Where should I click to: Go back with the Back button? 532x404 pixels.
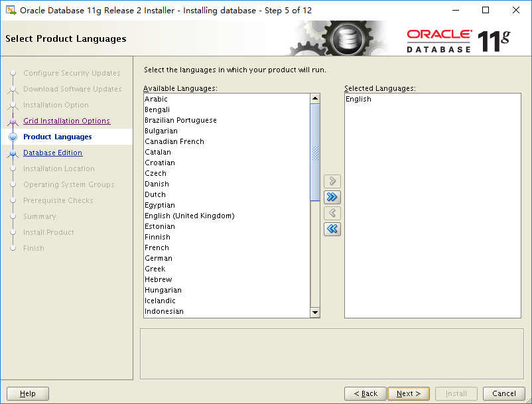pyautogui.click(x=366, y=393)
